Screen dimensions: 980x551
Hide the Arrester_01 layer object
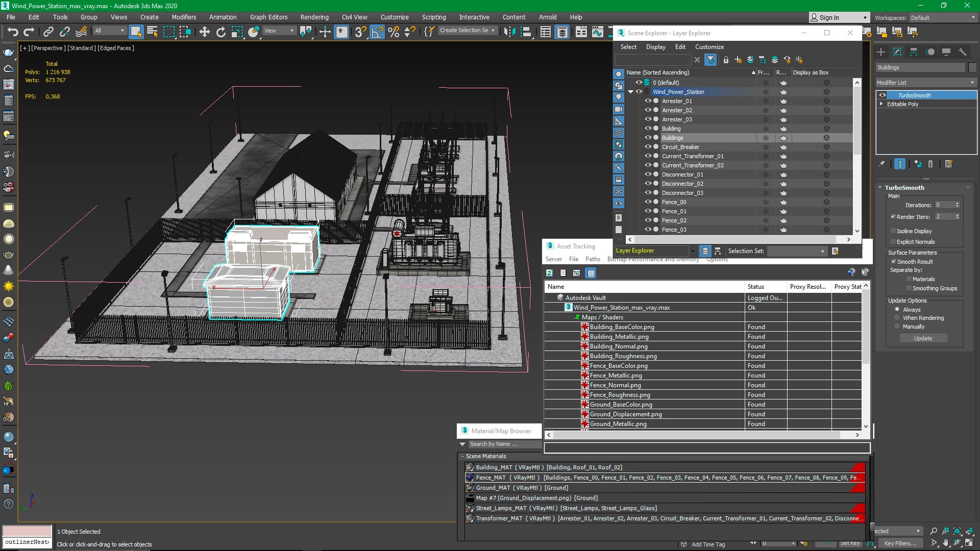[x=648, y=101]
